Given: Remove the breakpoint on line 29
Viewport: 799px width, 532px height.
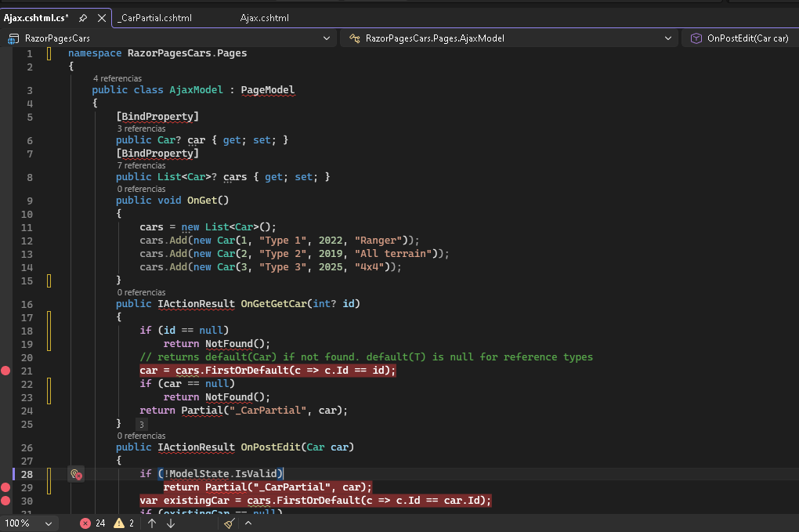Looking at the screenshot, I should click(x=6, y=487).
